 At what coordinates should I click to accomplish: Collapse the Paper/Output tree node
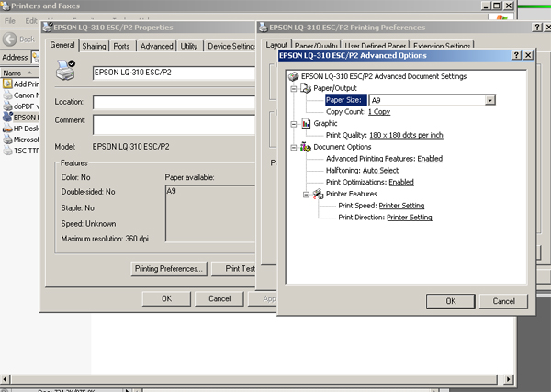[294, 88]
